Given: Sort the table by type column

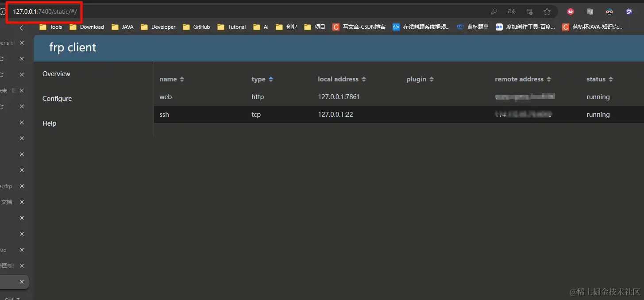Looking at the screenshot, I should [x=262, y=79].
